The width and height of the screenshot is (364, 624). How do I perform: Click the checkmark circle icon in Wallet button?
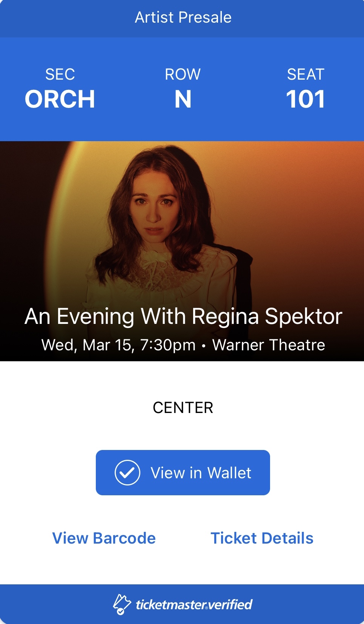pos(127,473)
